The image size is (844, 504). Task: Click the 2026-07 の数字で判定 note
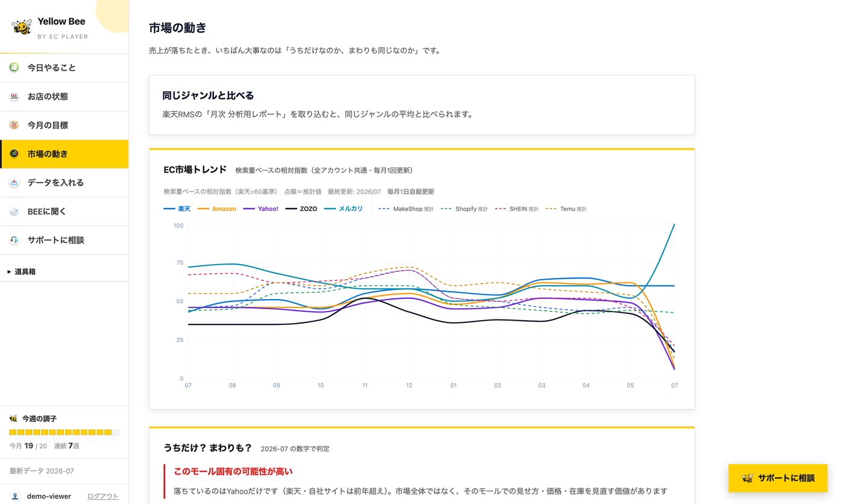[295, 449]
